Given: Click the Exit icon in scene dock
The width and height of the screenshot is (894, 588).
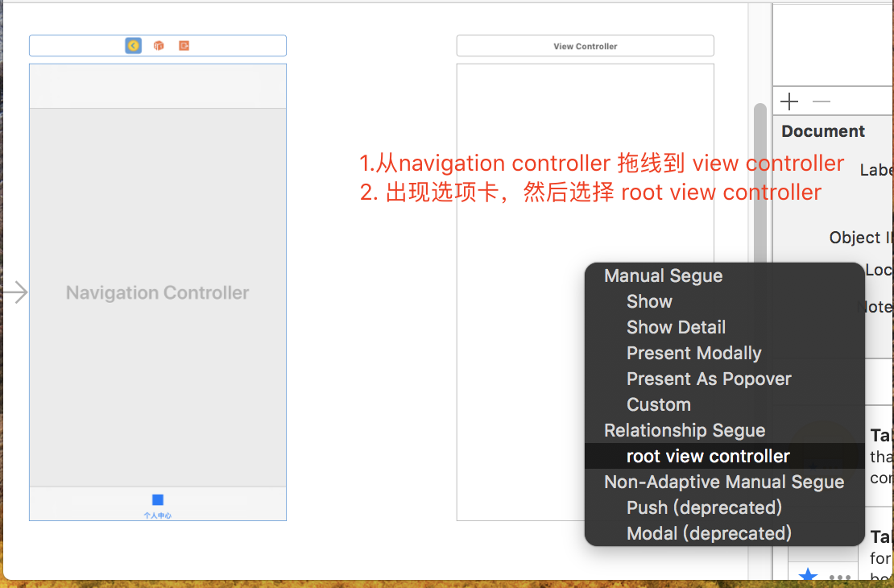Looking at the screenshot, I should click(x=184, y=46).
